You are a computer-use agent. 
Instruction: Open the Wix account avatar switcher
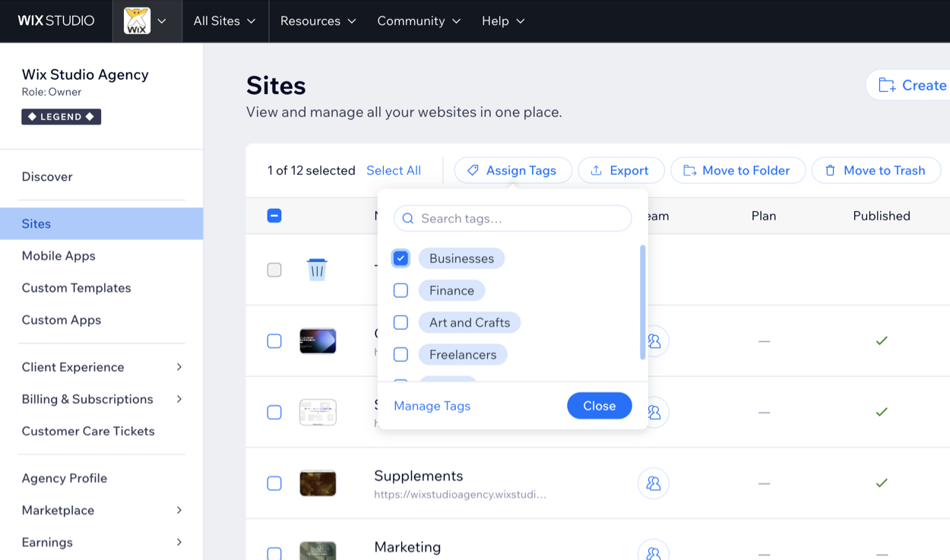point(147,21)
